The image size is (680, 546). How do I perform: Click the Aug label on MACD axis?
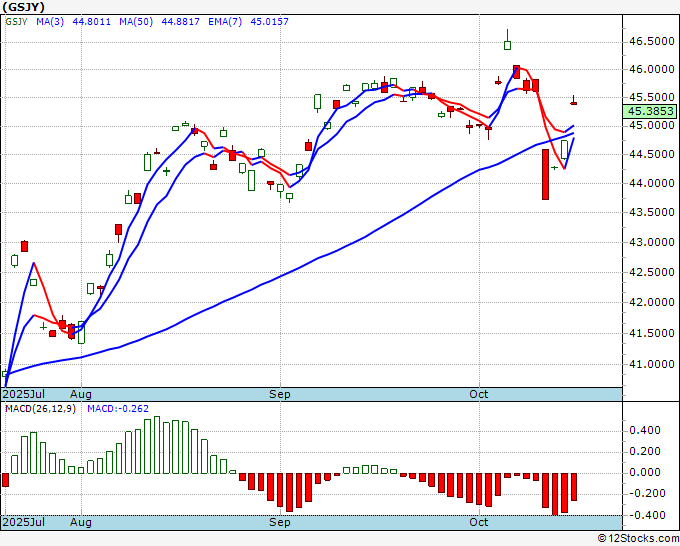pos(81,522)
